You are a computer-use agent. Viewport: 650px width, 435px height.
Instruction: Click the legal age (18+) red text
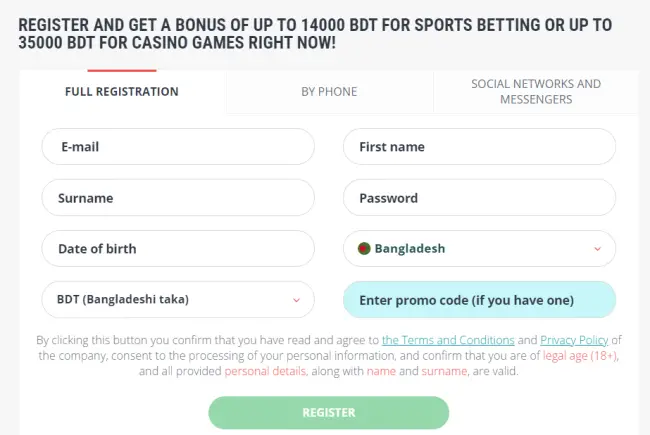[580, 355]
